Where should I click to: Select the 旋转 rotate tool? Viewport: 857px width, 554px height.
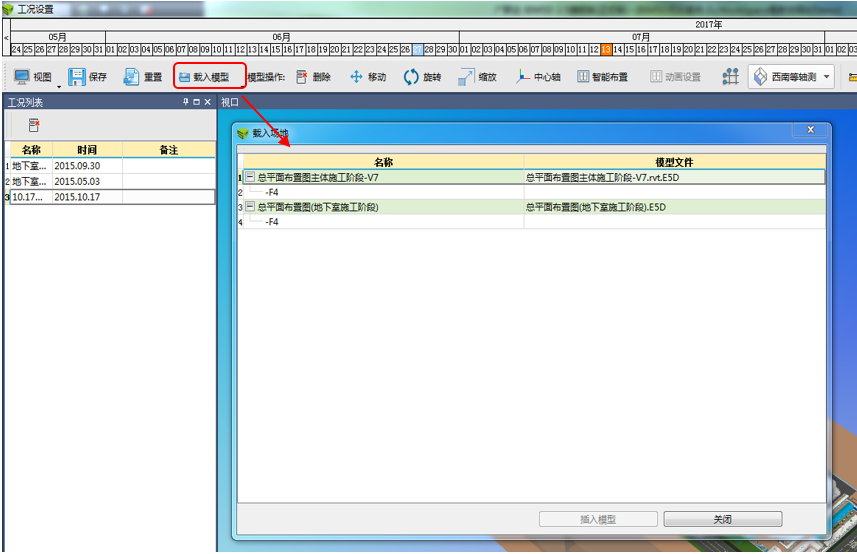pyautogui.click(x=422, y=77)
